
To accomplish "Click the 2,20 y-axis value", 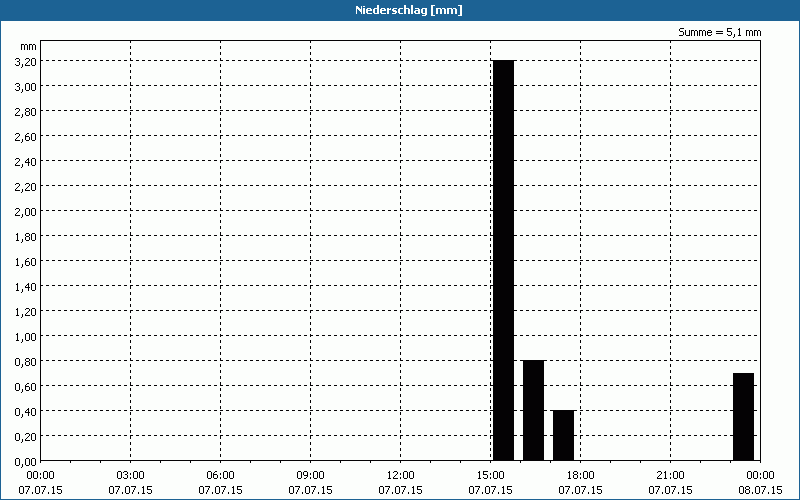I will point(26,186).
